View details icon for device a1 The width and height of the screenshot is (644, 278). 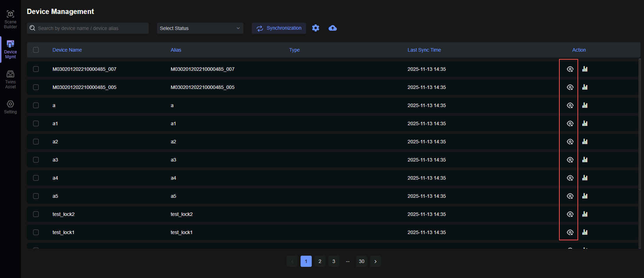pos(570,123)
